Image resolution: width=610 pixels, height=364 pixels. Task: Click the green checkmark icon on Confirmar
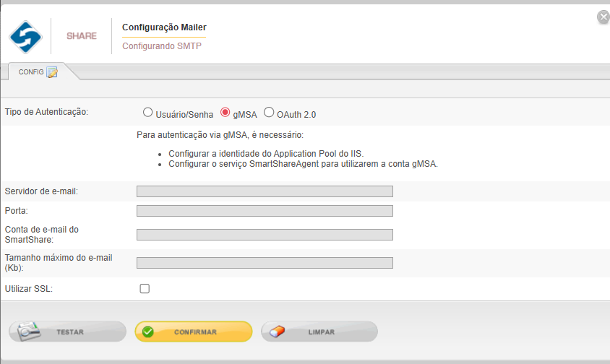[x=148, y=332]
